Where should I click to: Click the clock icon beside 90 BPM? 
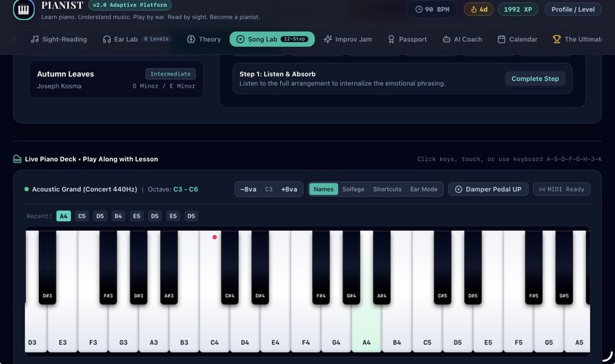(x=419, y=9)
